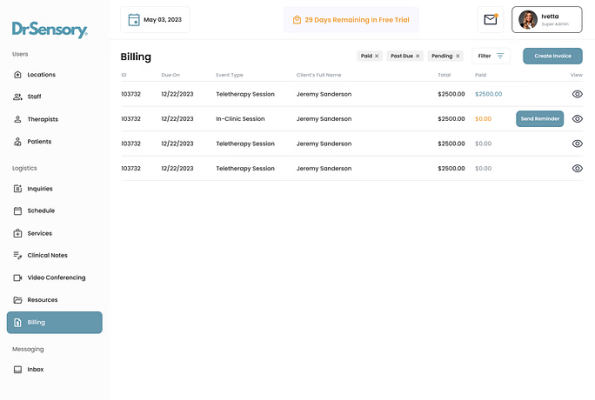Image resolution: width=595 pixels, height=400 pixels.
Task: View last row Teletherapy invoice eye icon
Action: 577,168
